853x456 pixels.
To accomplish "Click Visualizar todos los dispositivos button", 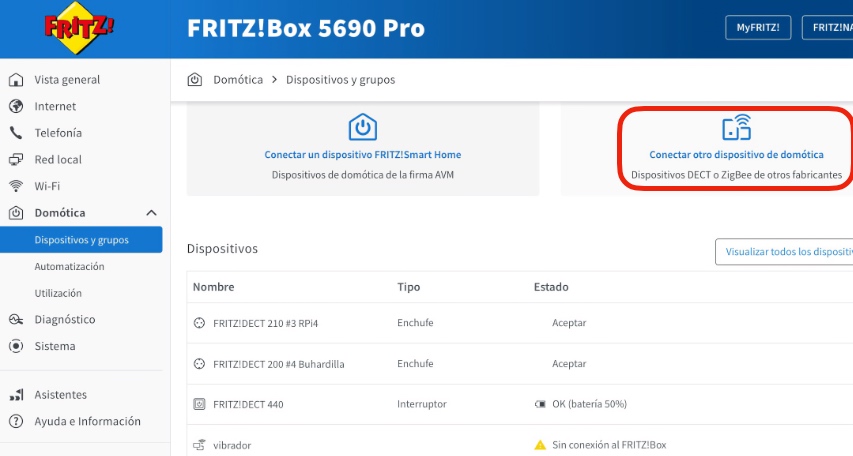I will click(784, 252).
